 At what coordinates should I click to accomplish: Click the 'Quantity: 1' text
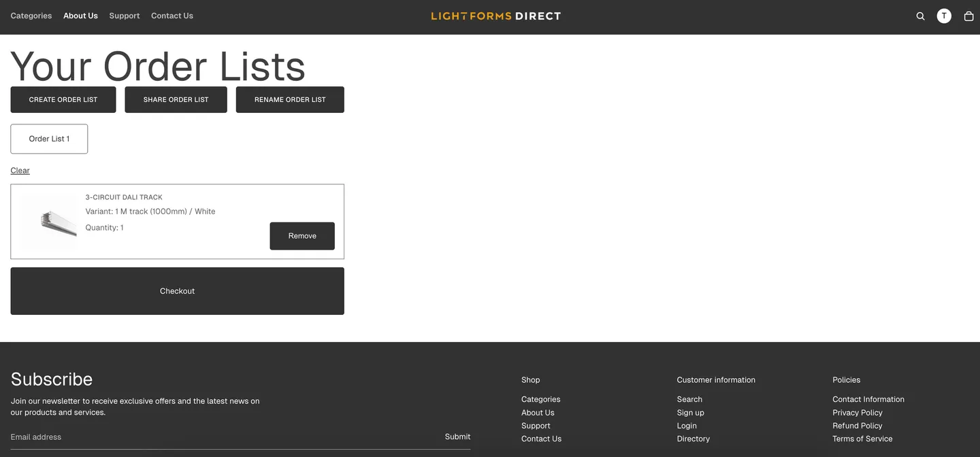104,228
